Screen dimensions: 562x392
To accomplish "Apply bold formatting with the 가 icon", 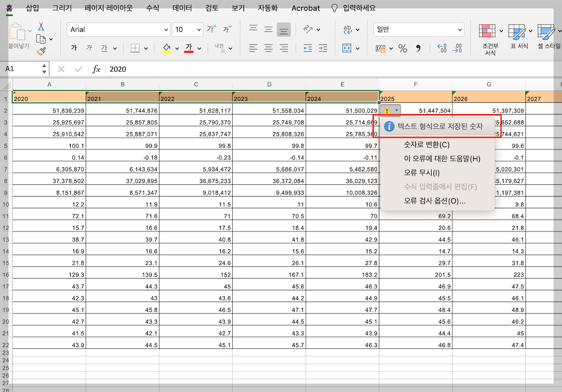I will point(75,48).
